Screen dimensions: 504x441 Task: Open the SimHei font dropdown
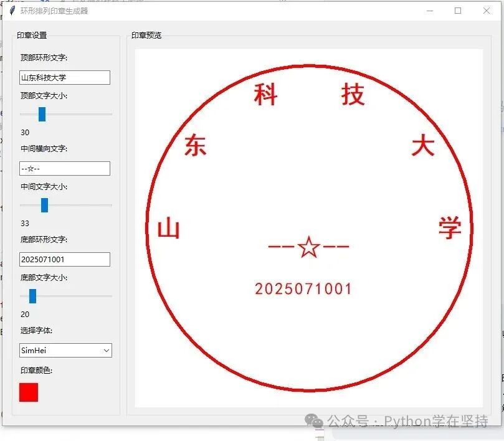(x=65, y=350)
